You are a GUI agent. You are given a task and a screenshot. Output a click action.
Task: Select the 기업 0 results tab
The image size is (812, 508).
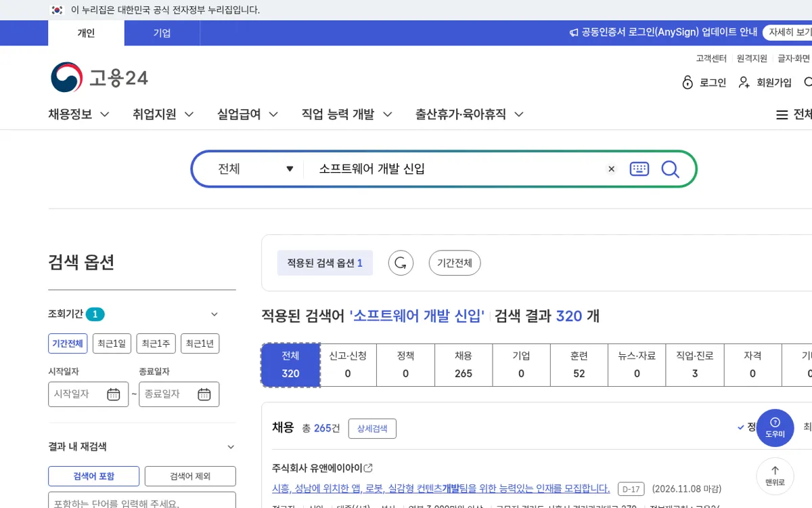pos(521,365)
